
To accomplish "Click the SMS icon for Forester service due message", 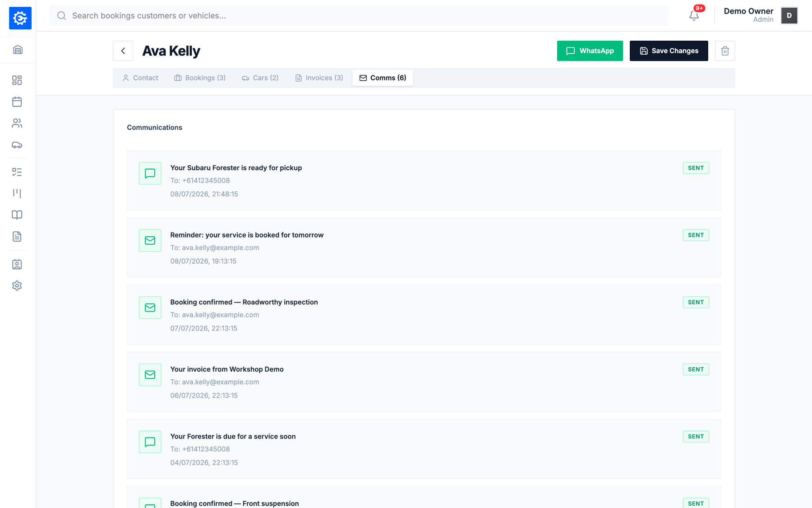I will pos(150,442).
